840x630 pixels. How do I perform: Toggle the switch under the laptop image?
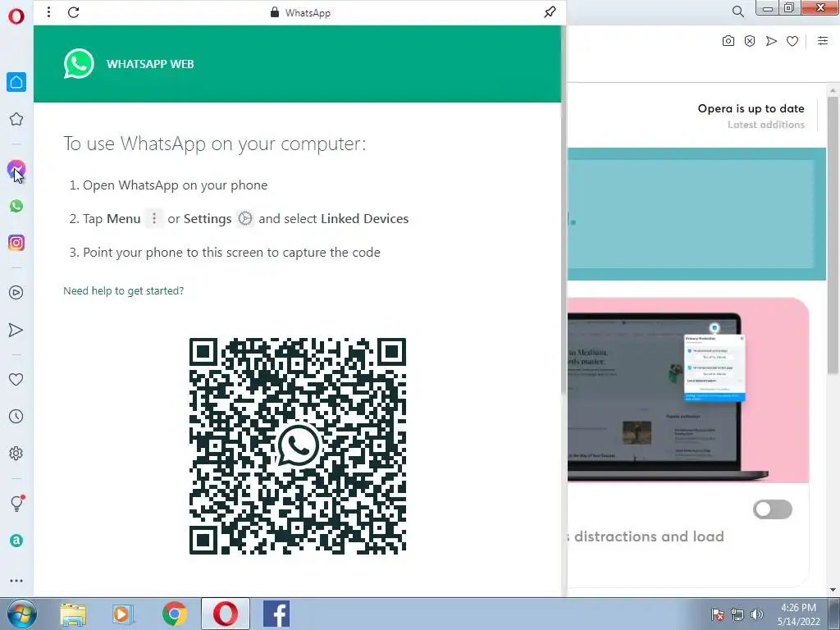[x=772, y=509]
